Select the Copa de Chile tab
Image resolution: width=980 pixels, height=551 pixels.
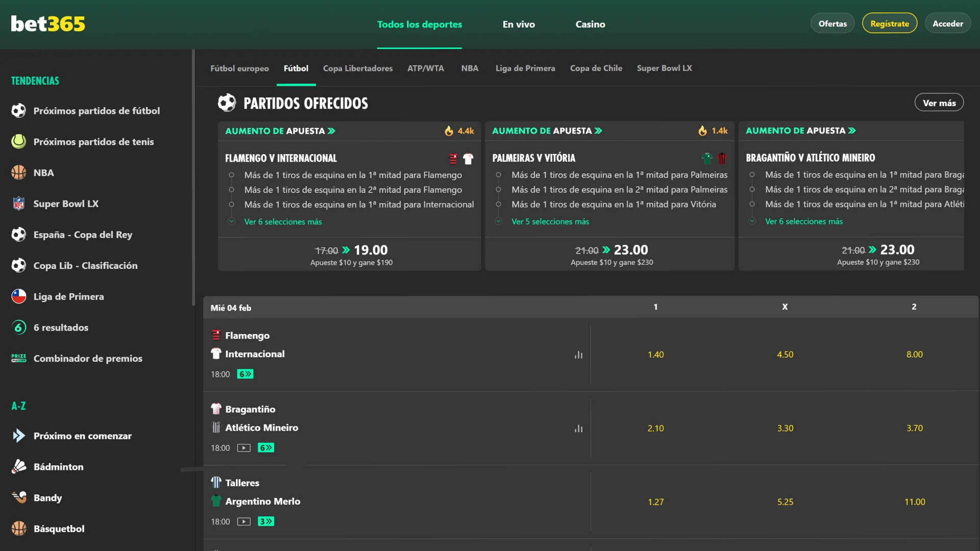(x=596, y=68)
